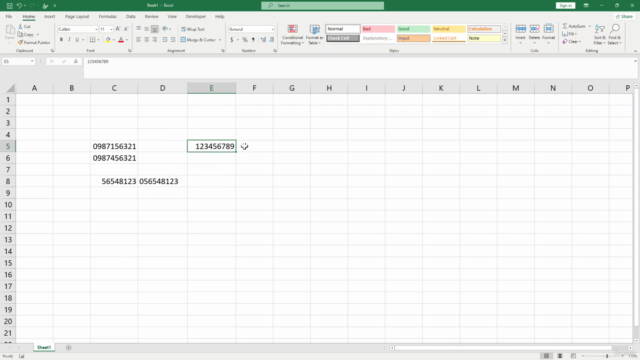Click the Share button
Viewport: 640px width, 360px height.
pos(624,16)
